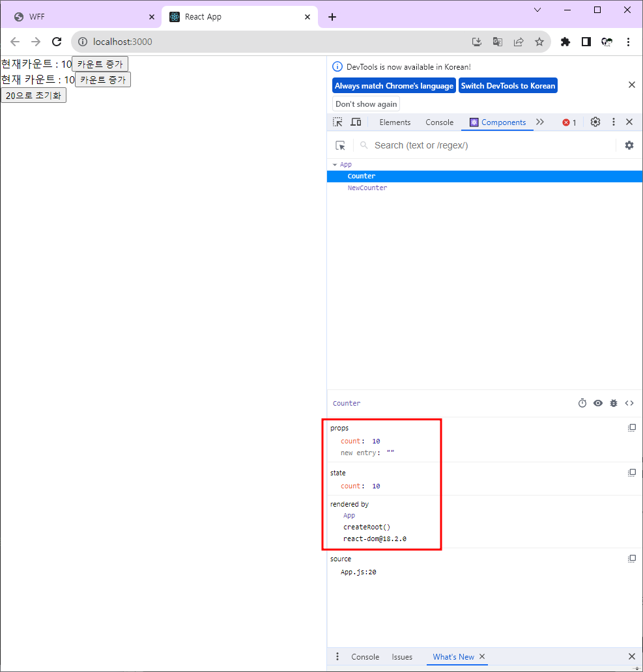Click the App.js:20 source location
The width and height of the screenshot is (643, 672).
pos(358,572)
